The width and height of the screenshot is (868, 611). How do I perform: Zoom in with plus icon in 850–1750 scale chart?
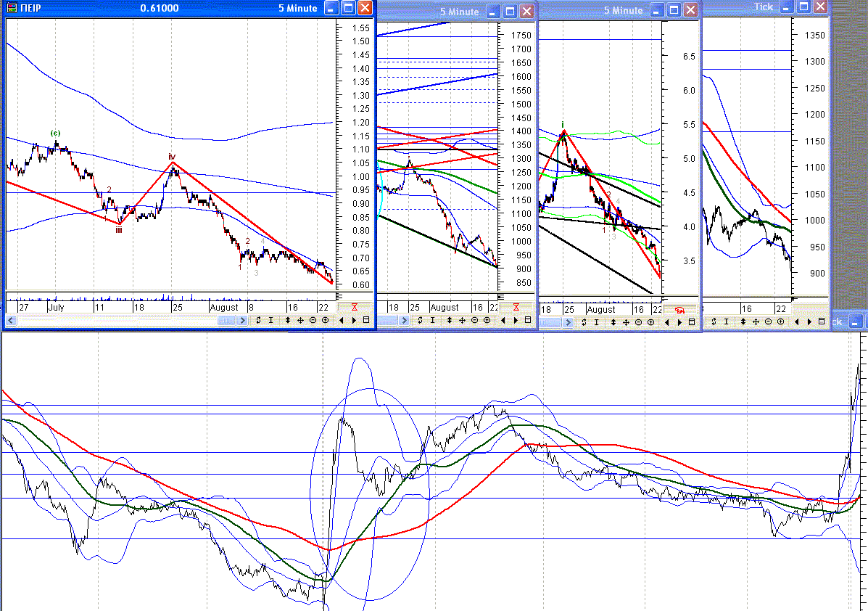tap(487, 320)
